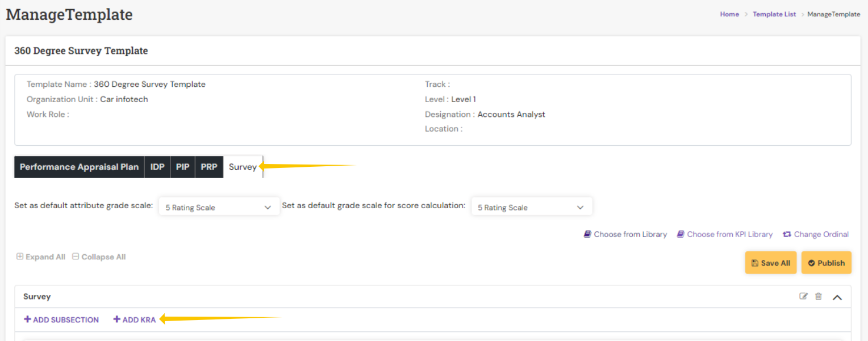Click the Track label
Viewport: 868px width, 341px height.
pyautogui.click(x=437, y=84)
